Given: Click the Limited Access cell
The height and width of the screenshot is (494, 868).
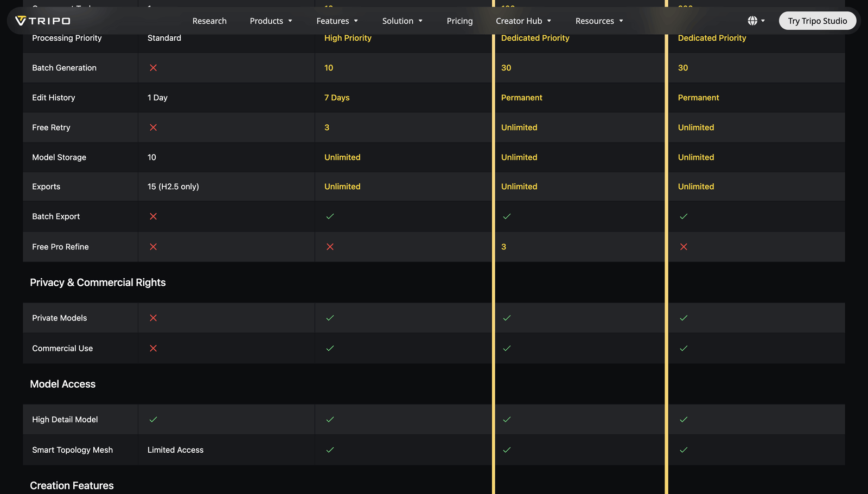Looking at the screenshot, I should pyautogui.click(x=175, y=450).
